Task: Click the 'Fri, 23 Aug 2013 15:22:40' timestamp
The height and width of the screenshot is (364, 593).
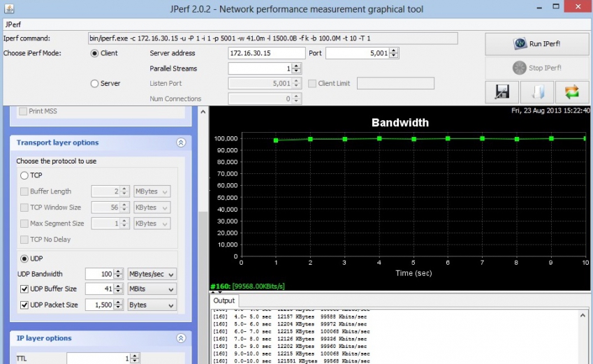Action: tap(550, 110)
